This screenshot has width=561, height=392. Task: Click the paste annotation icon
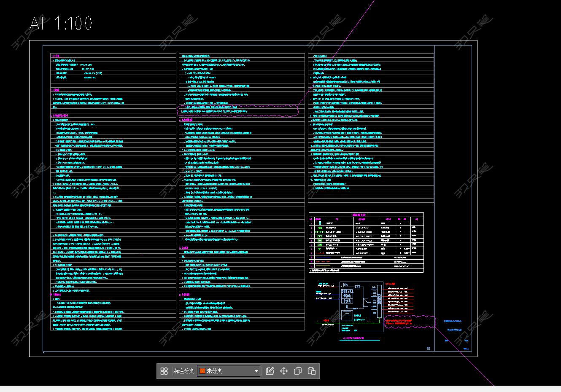311,371
